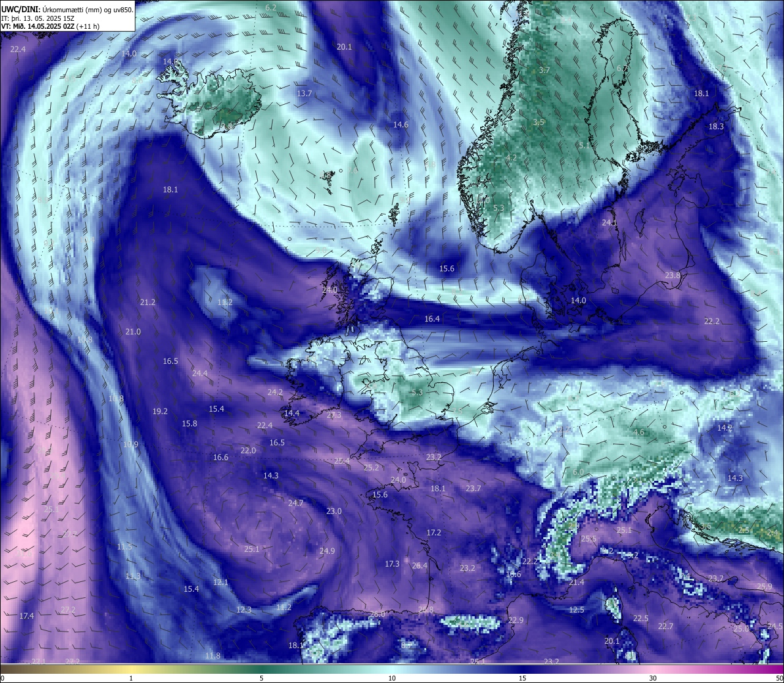Screen dimensions: 784x683
Task: Click the 21.0 Atlantic value
Action: tap(133, 331)
